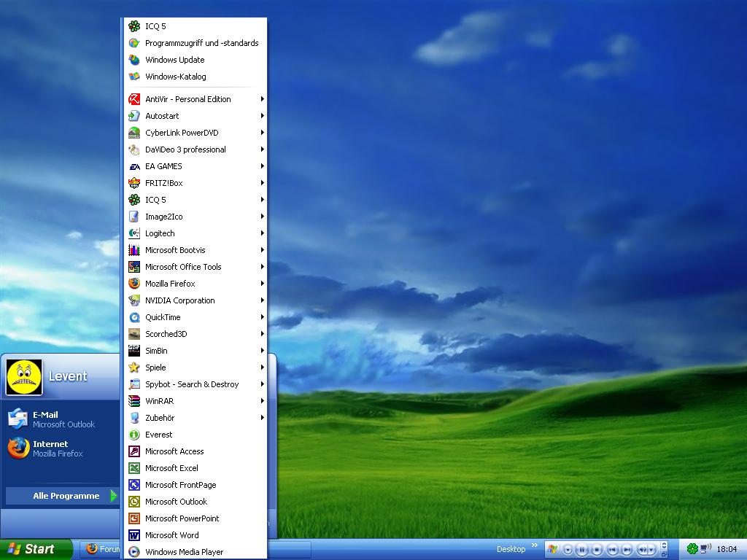Click the WinRAR books icon

tap(134, 401)
